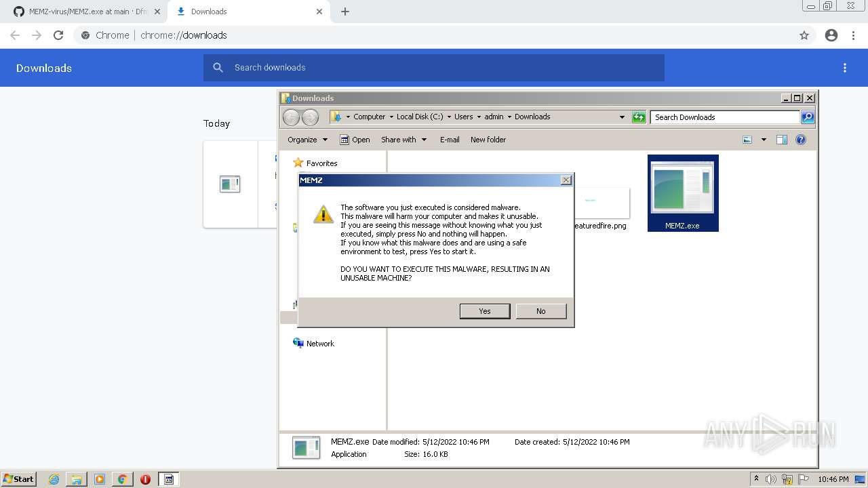Open Windows Explorer from taskbar
868x488 pixels.
pos(77,479)
